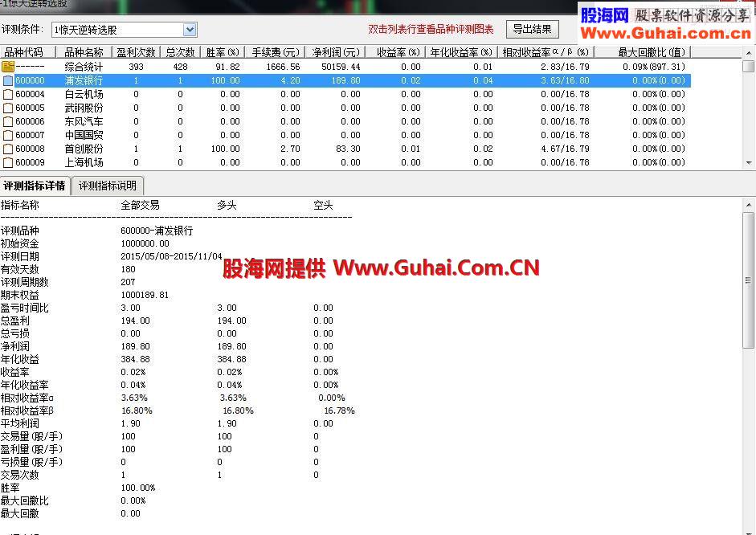Click the 期末权益 value 1000189.81
The width and height of the screenshot is (756, 535).
click(x=145, y=295)
